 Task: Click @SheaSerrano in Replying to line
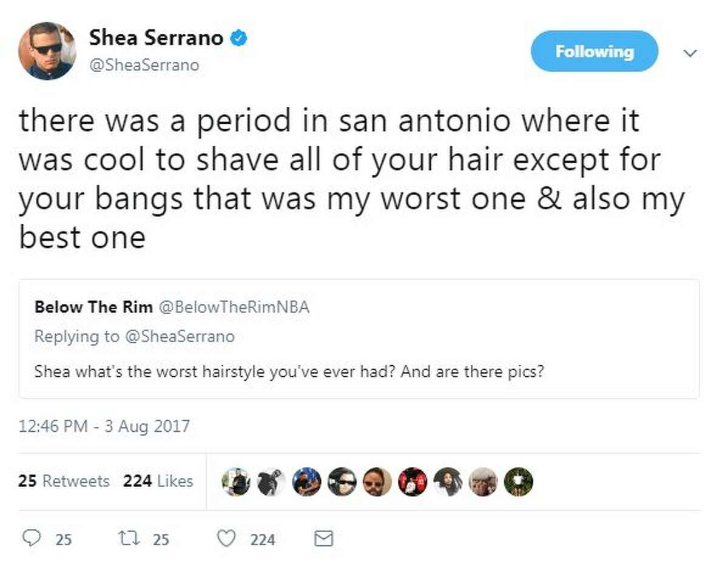point(179,337)
